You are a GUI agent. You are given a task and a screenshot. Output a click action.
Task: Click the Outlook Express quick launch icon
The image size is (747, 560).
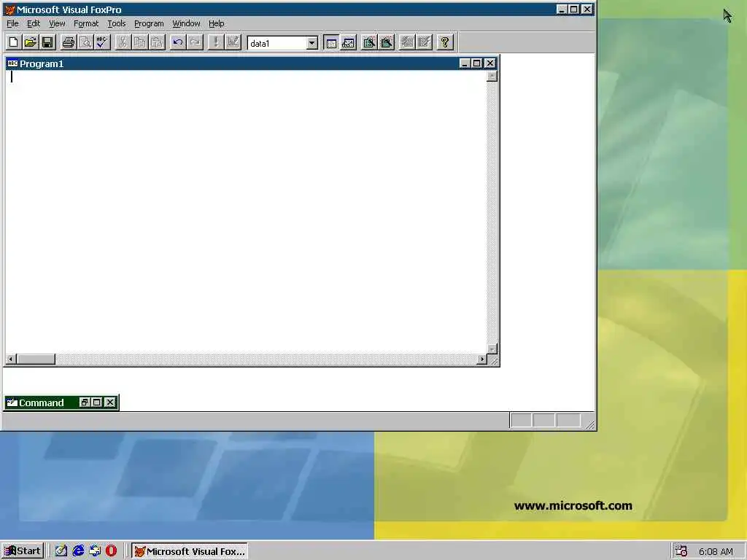click(x=95, y=551)
